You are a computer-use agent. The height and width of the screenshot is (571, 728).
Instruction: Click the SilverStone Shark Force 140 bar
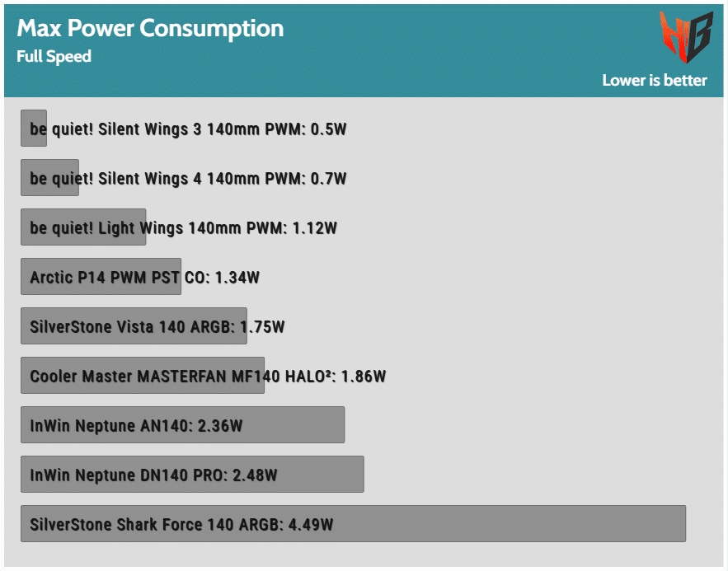point(353,524)
